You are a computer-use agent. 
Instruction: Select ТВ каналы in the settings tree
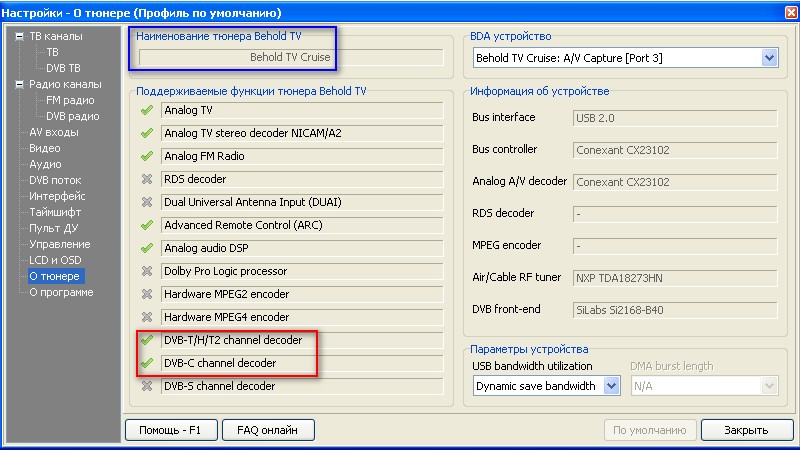coord(56,36)
